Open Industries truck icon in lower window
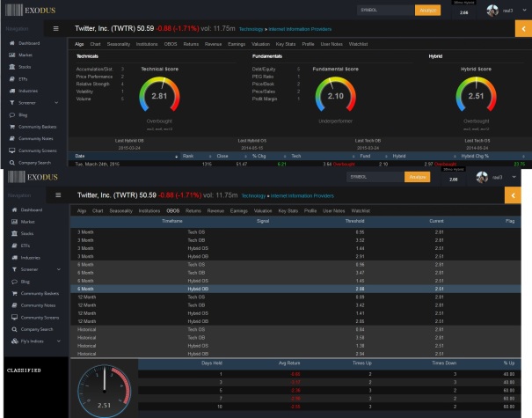 [x=14, y=257]
